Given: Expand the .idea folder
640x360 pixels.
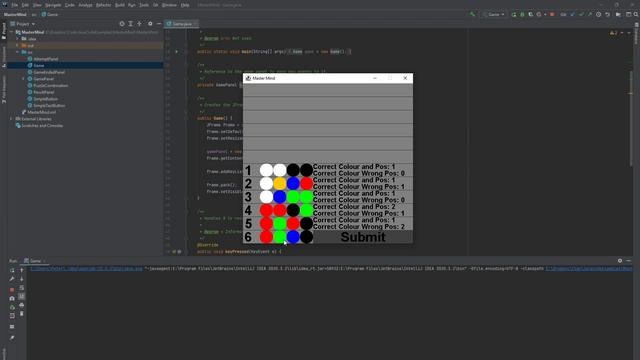Looking at the screenshot, I should tap(18, 39).
